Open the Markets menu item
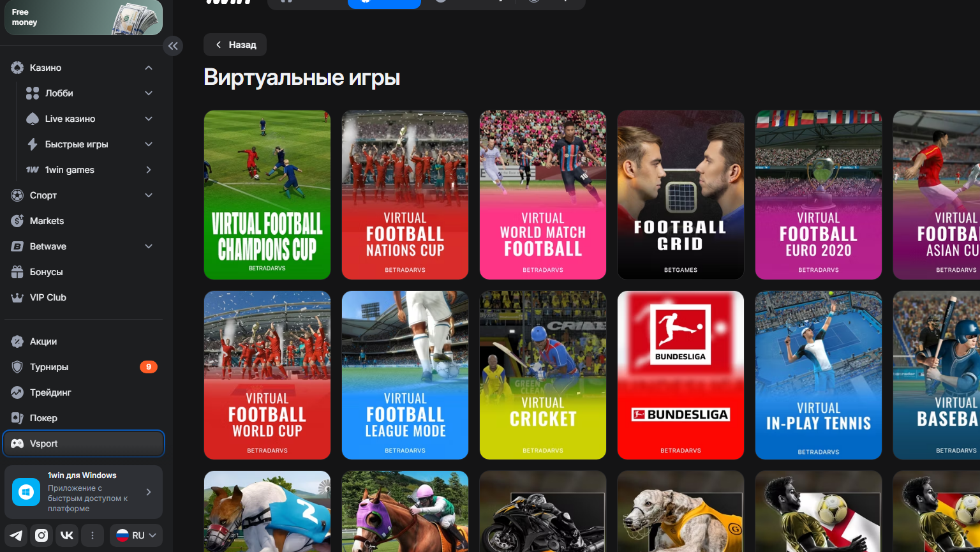 coord(84,221)
